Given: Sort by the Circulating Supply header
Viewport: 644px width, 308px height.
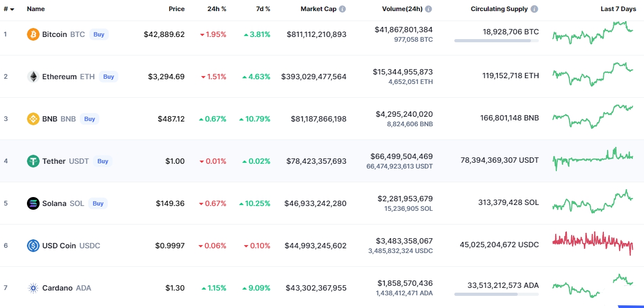Looking at the screenshot, I should 499,9.
